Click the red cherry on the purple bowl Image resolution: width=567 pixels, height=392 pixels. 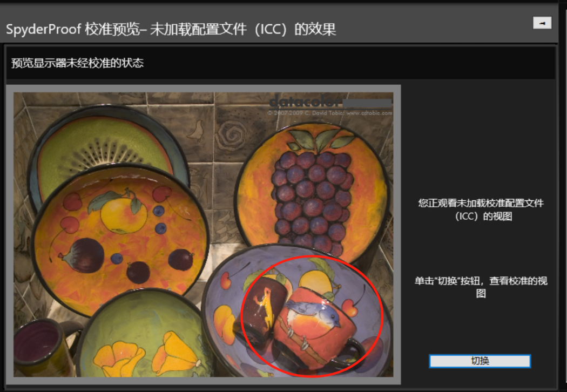(350, 308)
